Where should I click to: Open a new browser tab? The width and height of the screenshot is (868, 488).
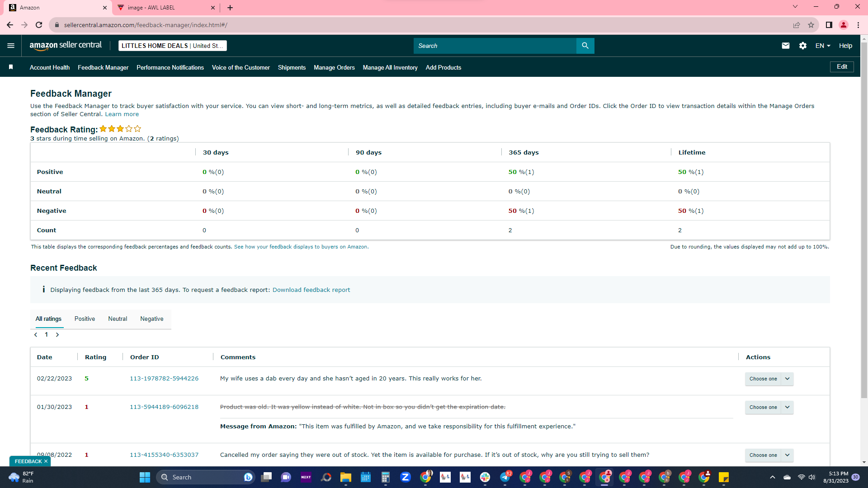click(230, 8)
